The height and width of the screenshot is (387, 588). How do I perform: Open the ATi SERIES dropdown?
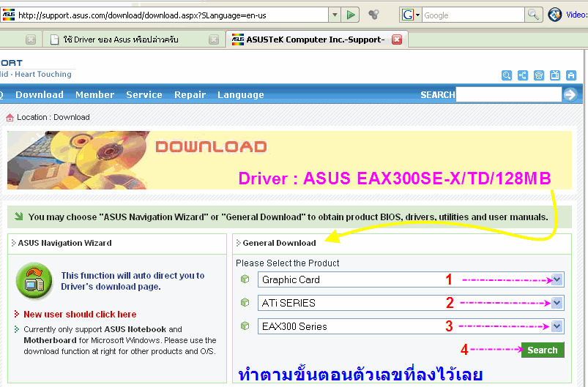click(x=411, y=303)
